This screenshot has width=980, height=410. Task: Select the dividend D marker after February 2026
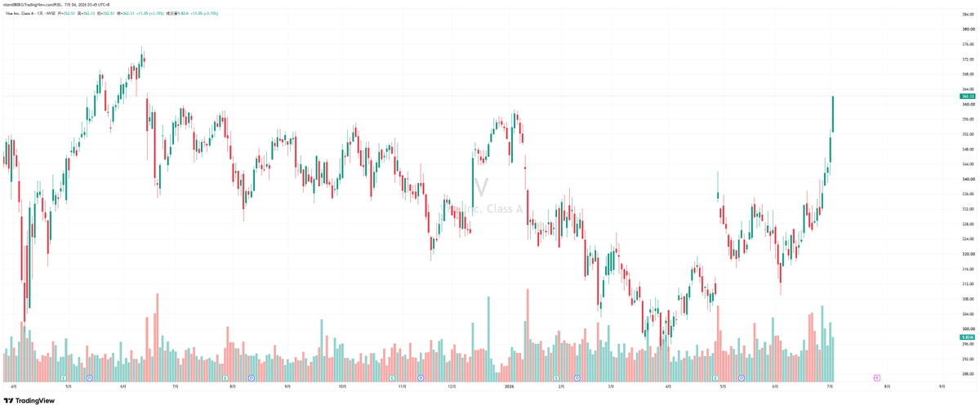click(x=577, y=378)
